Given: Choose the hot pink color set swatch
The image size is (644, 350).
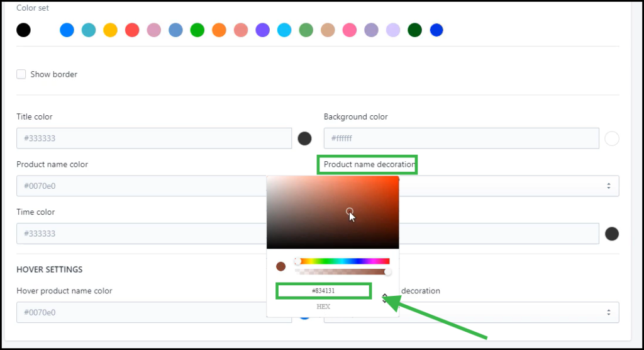Looking at the screenshot, I should [350, 30].
